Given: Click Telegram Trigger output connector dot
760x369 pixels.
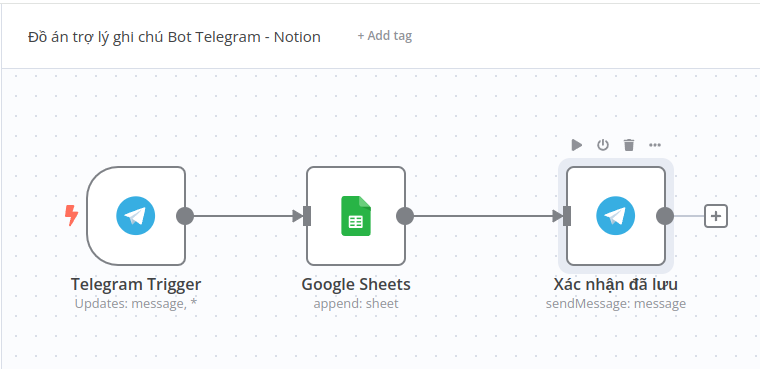Looking at the screenshot, I should click(x=185, y=216).
